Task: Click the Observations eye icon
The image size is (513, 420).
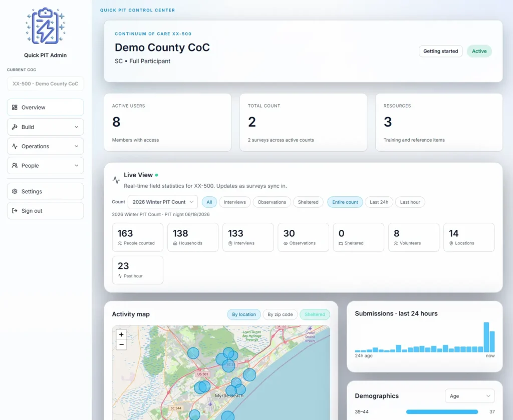Action: point(286,243)
